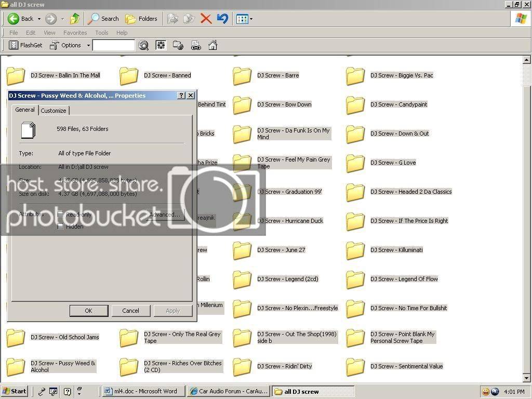Open the View menu
Image resolution: width=532 pixels, height=399 pixels.
point(49,33)
